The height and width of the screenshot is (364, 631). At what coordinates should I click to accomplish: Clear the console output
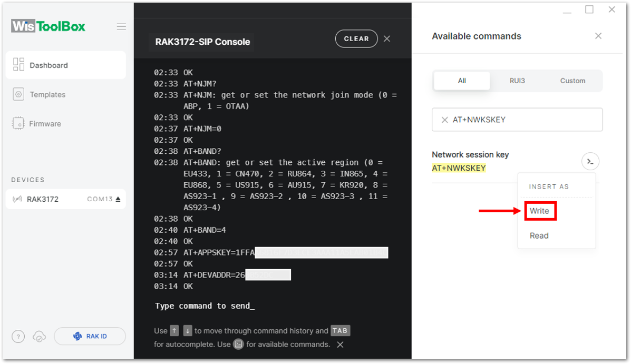point(356,38)
